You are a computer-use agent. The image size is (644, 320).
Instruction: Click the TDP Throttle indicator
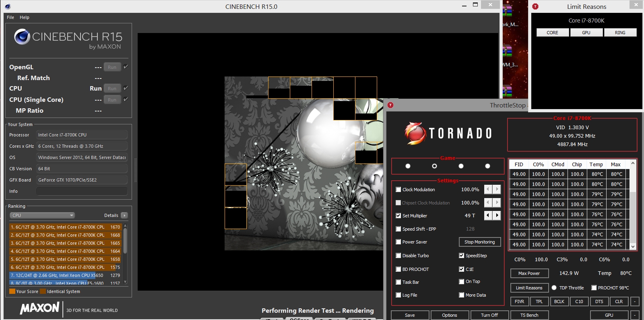pyautogui.click(x=554, y=288)
